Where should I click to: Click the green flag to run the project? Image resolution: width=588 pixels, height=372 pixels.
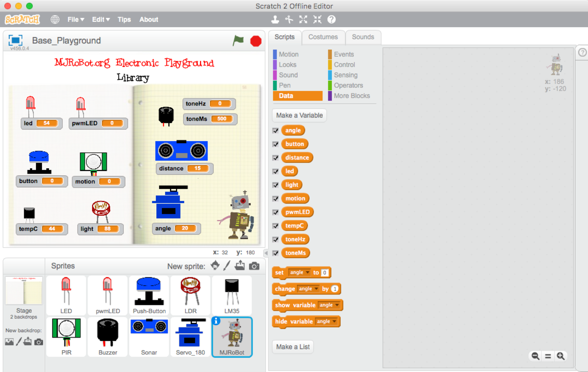click(x=238, y=40)
